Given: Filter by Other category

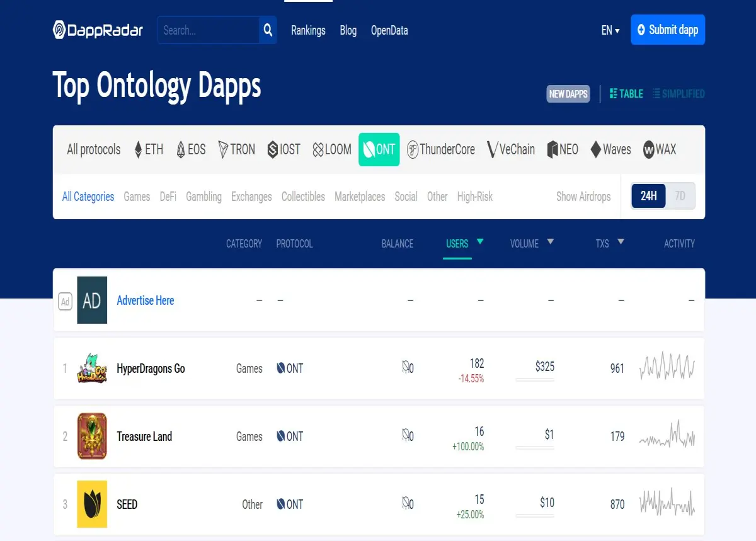Looking at the screenshot, I should 437,196.
